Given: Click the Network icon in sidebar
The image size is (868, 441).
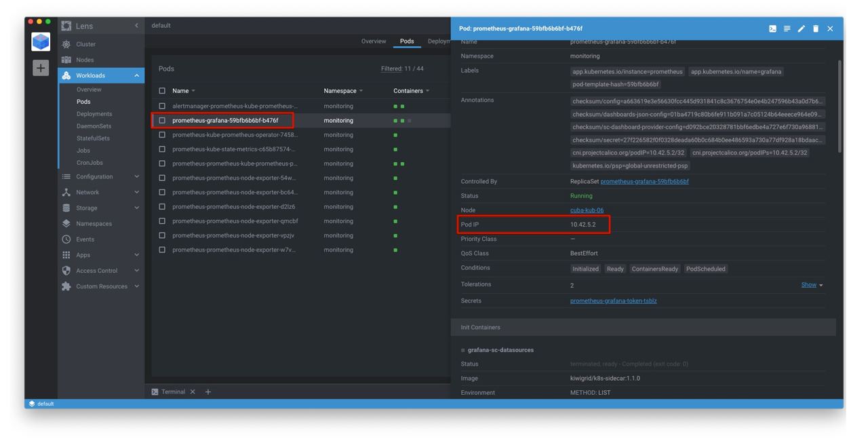Looking at the screenshot, I should point(66,192).
